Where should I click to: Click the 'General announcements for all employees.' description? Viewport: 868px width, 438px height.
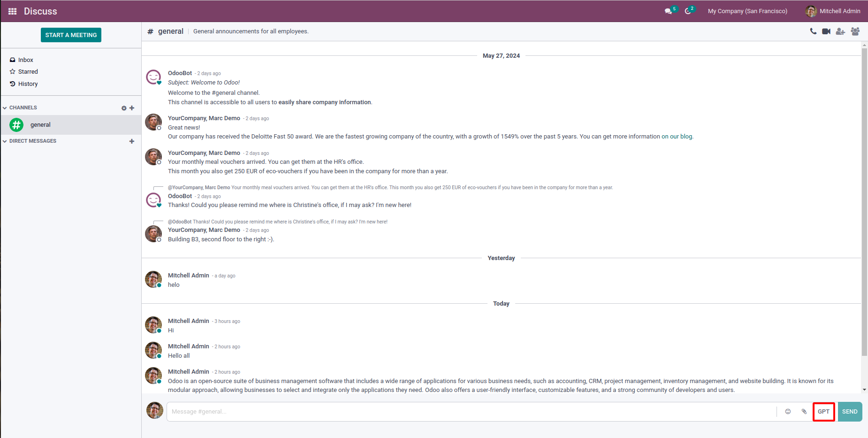(x=251, y=31)
